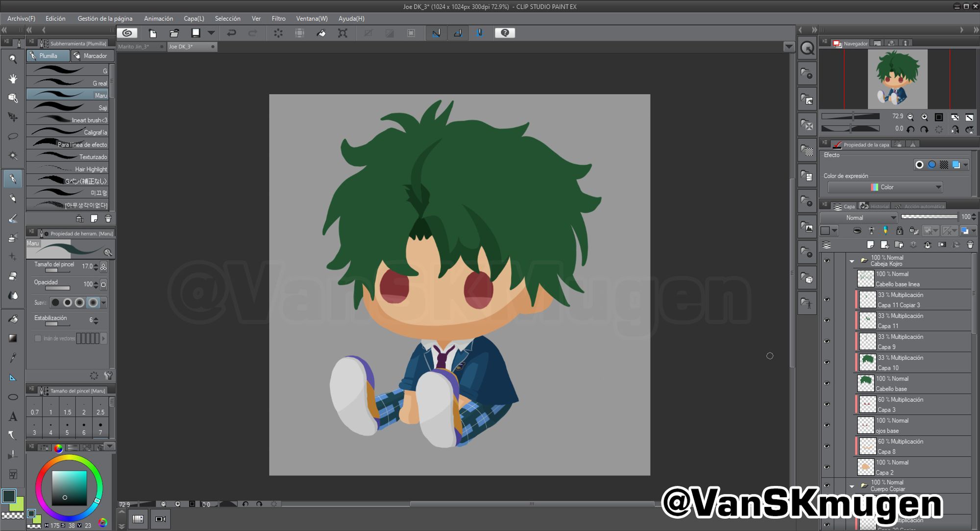Click the Undo arrow
This screenshot has height=531, width=980.
231,33
